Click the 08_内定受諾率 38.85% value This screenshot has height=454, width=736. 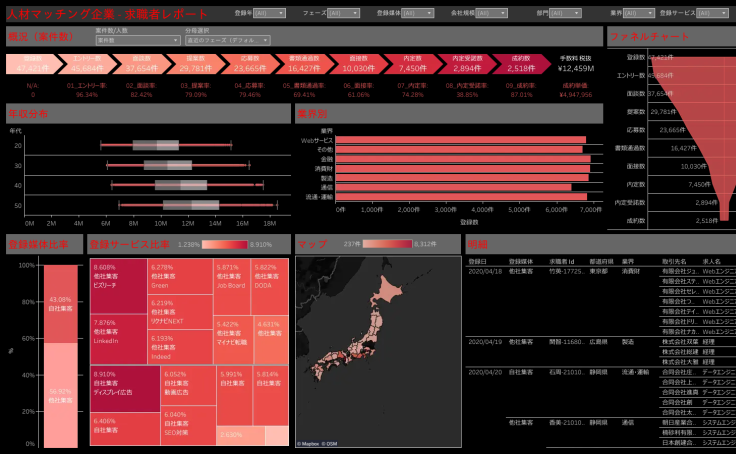(x=467, y=95)
